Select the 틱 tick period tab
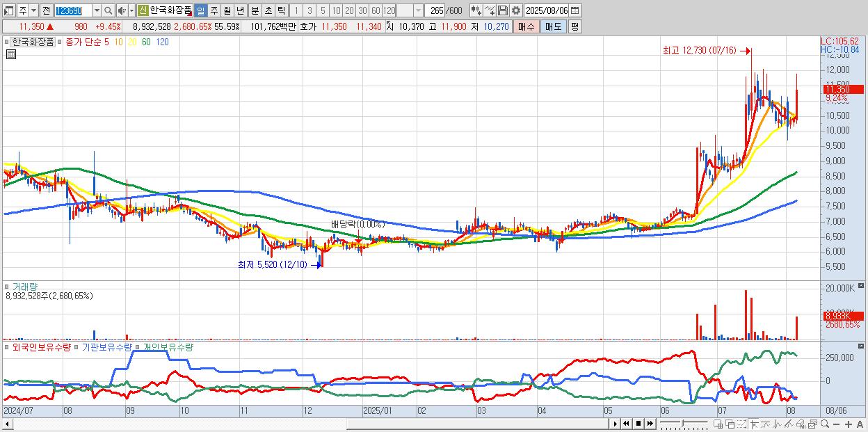The height and width of the screenshot is (432, 868). pyautogui.click(x=281, y=10)
